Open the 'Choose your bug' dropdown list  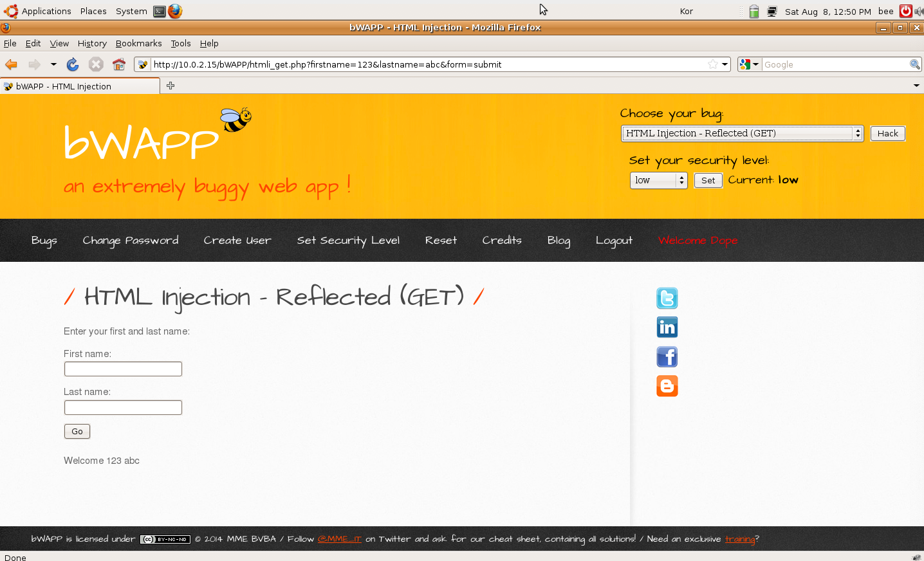click(x=743, y=133)
